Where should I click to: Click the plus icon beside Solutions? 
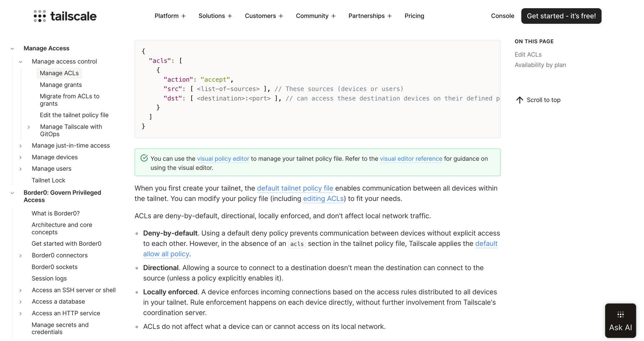click(230, 16)
